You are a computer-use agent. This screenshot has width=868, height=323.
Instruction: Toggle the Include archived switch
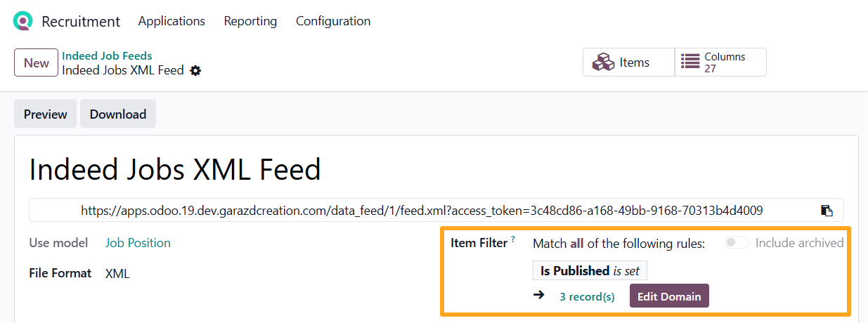[737, 243]
